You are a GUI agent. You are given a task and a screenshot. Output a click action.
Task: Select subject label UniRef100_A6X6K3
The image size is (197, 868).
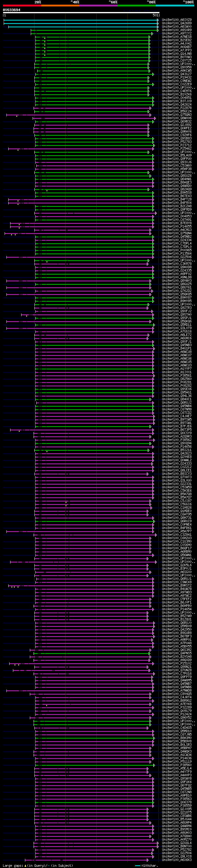(x=177, y=860)
